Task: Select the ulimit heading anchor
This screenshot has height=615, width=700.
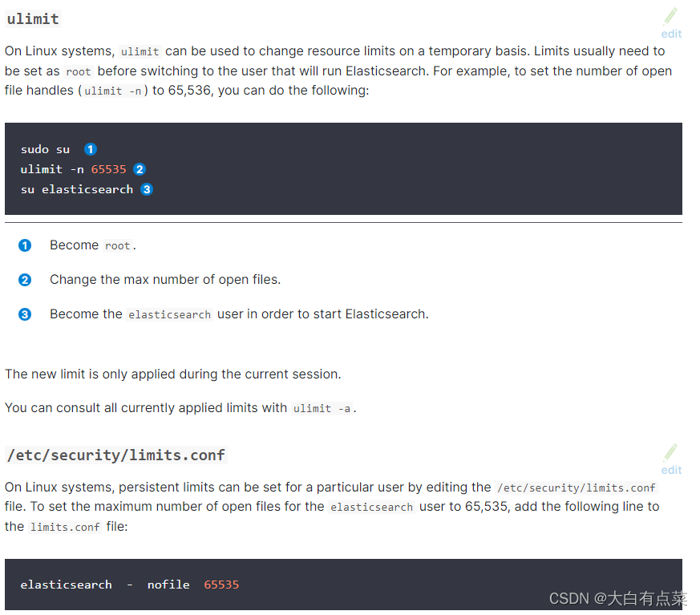Action: [x=32, y=18]
